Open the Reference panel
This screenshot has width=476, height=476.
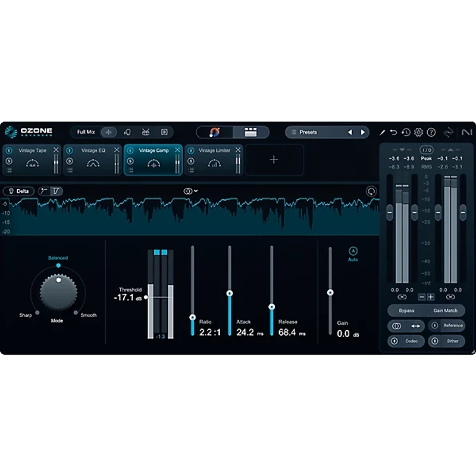point(447,325)
